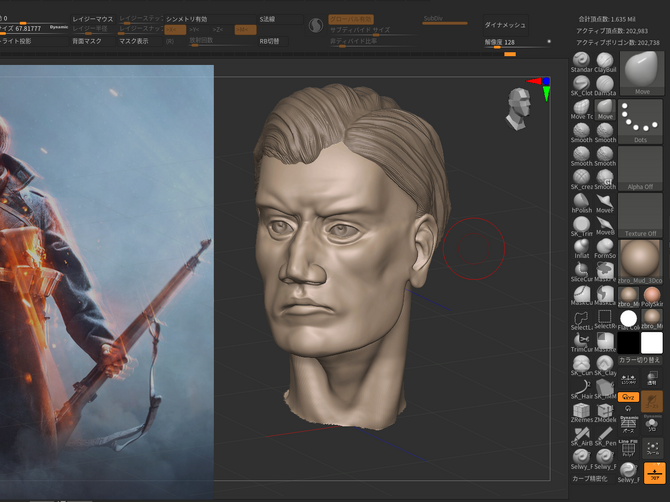670x502 pixels.
Task: Select the ClayBuildup brush
Action: point(605,62)
